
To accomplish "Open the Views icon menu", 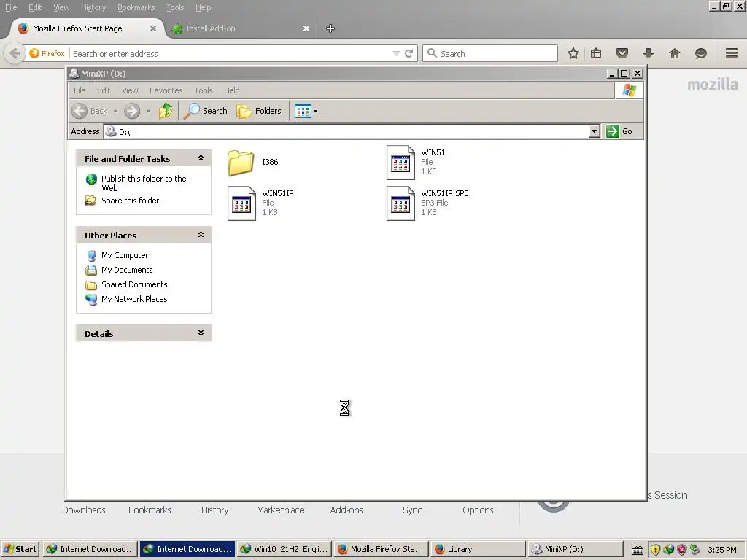I will (x=306, y=111).
